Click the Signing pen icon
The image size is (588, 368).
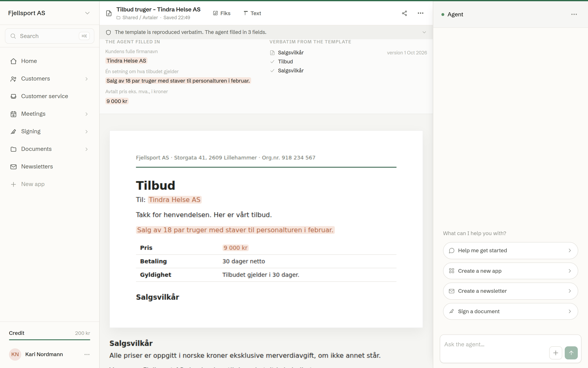13,131
